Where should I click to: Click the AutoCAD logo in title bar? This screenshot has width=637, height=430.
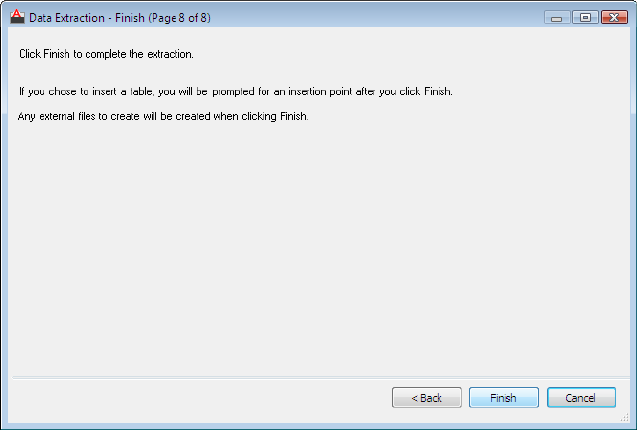[x=16, y=17]
